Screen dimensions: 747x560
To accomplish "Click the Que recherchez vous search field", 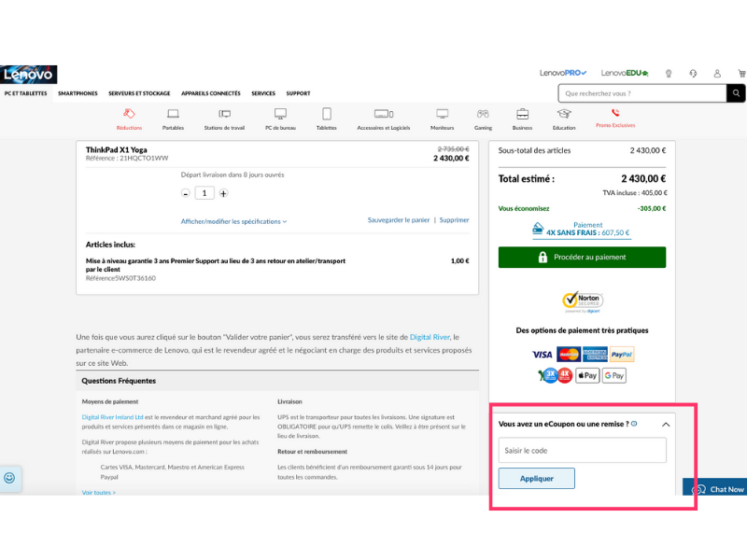I will (642, 93).
